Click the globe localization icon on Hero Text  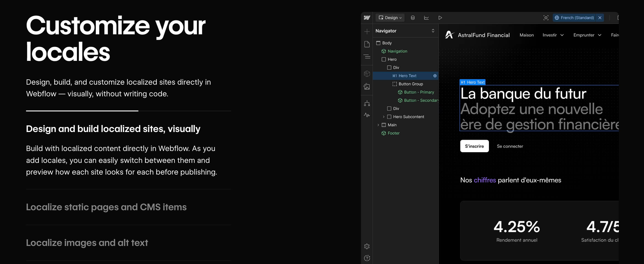435,76
